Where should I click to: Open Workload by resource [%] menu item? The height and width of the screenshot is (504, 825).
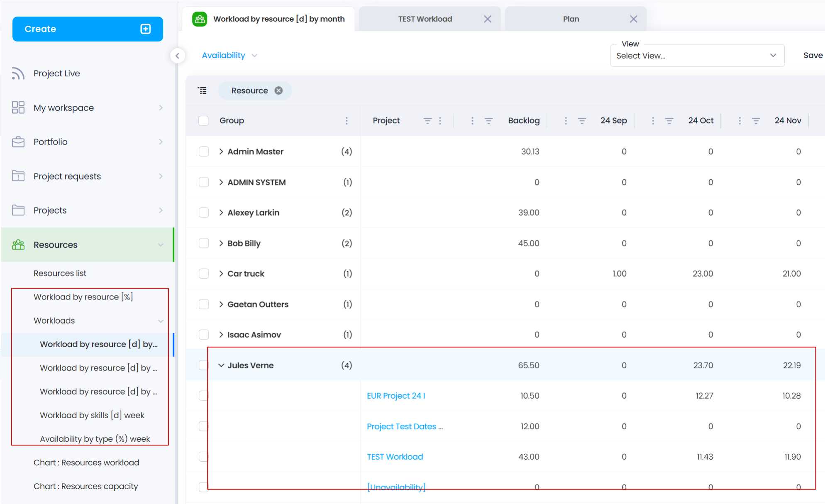click(83, 297)
